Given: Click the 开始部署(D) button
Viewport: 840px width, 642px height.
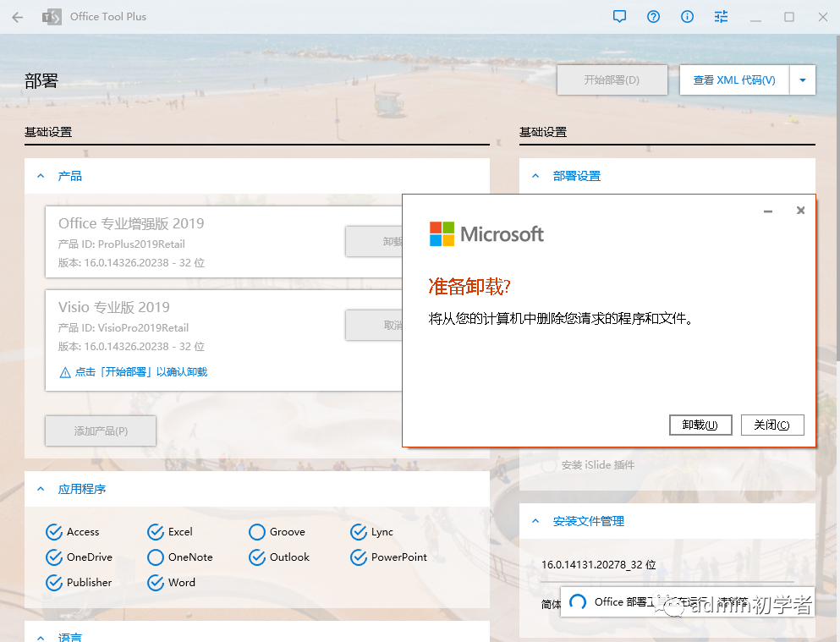Looking at the screenshot, I should click(x=612, y=80).
